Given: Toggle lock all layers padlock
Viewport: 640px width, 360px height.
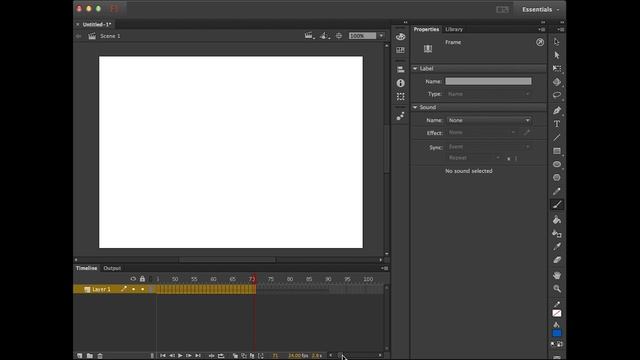Looking at the screenshot, I should coord(142,279).
